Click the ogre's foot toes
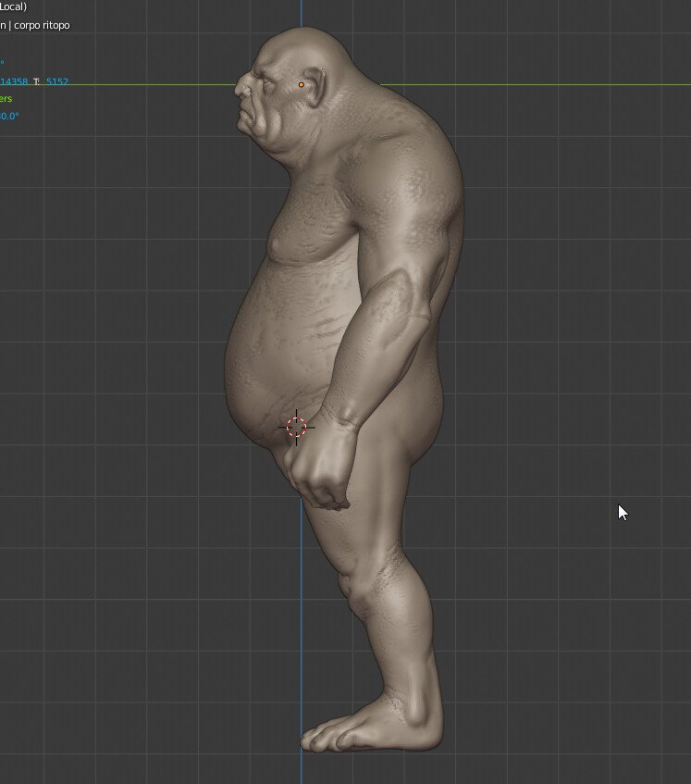Image resolution: width=691 pixels, height=784 pixels. click(x=319, y=738)
